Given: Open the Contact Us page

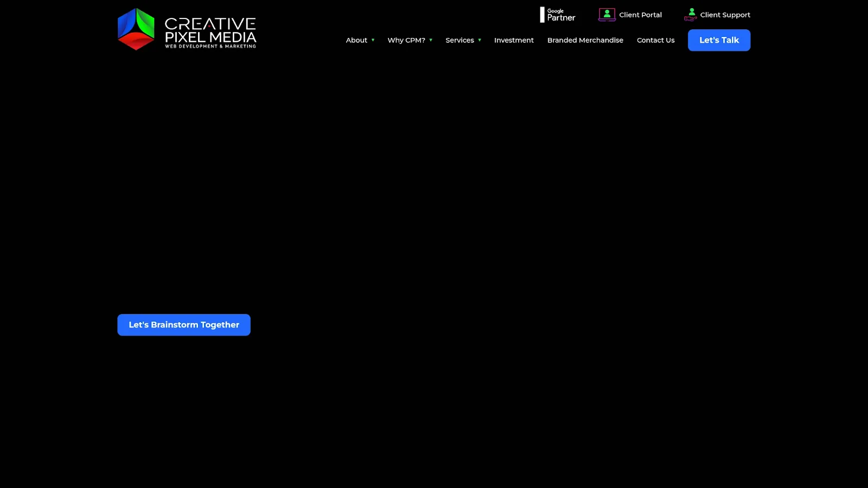Looking at the screenshot, I should [x=655, y=40].
